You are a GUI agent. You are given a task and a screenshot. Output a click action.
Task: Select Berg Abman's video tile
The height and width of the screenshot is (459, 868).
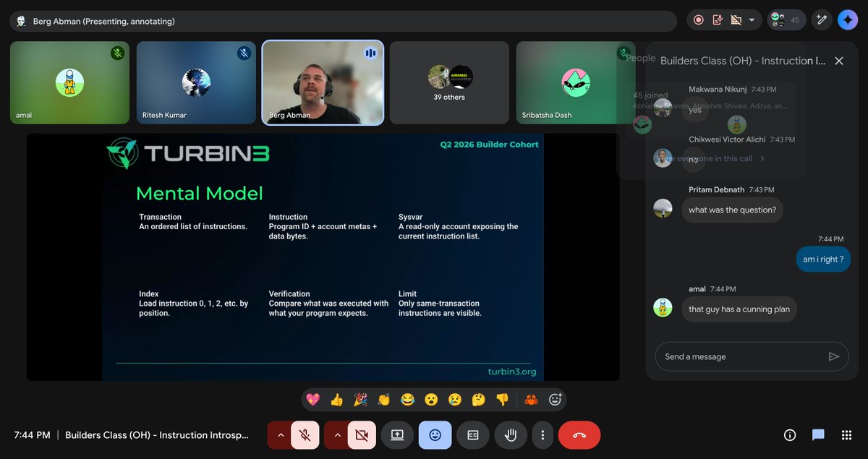pos(323,82)
